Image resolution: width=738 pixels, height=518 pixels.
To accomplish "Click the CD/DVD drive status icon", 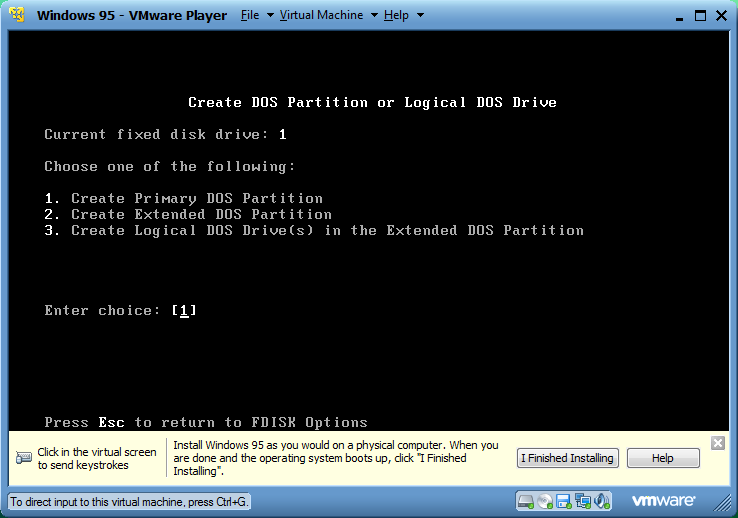I will 545,502.
